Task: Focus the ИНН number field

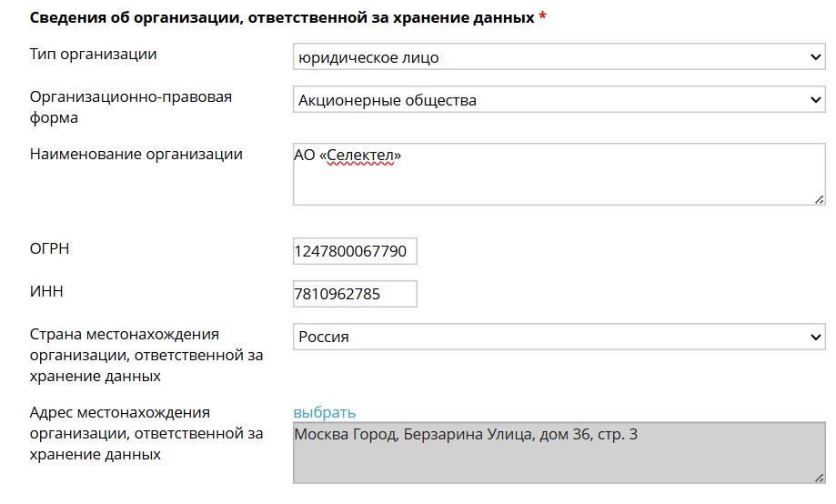Action: point(355,294)
